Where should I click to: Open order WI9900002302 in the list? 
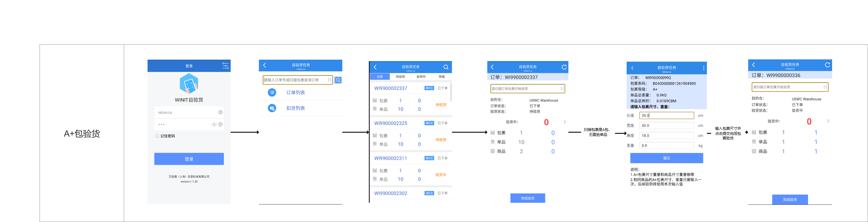pos(391,194)
